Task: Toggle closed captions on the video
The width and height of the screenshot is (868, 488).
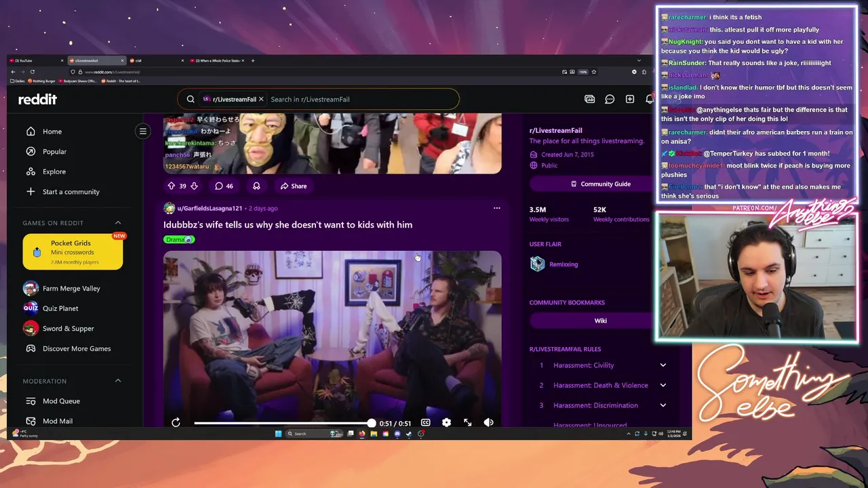Action: [x=425, y=422]
